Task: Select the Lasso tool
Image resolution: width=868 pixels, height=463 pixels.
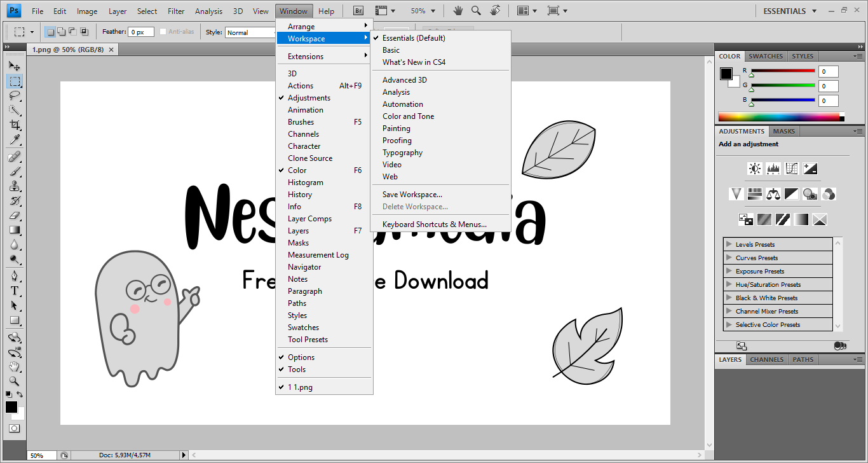Action: (14, 95)
